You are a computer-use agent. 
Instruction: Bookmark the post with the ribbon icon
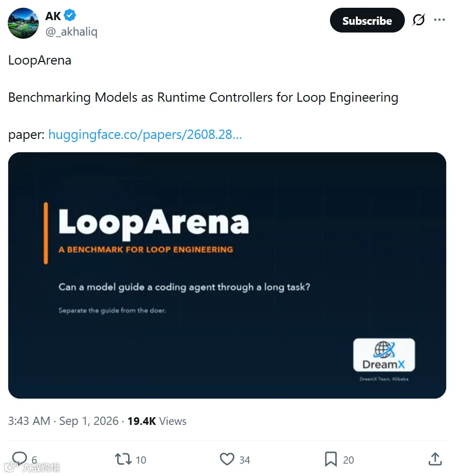331,459
